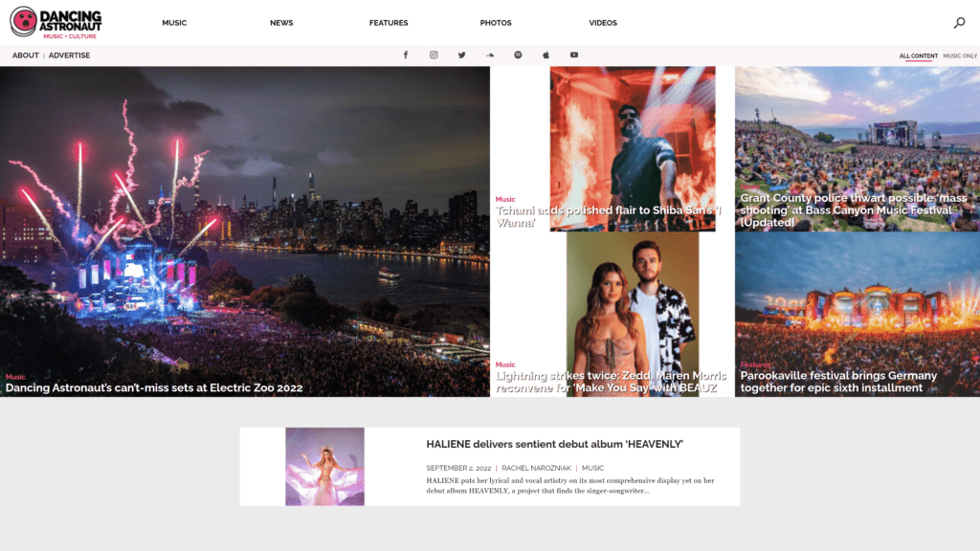980x551 pixels.
Task: Open the Apple Music icon
Action: (546, 55)
